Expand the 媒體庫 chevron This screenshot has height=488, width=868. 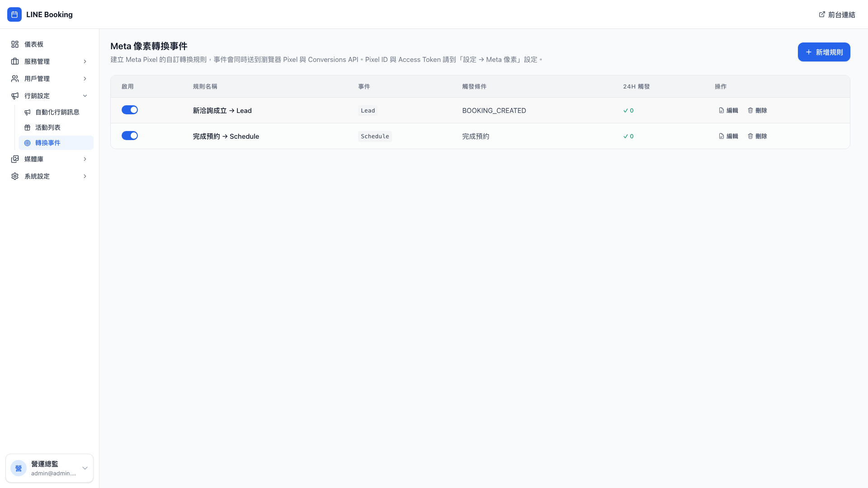click(x=85, y=159)
